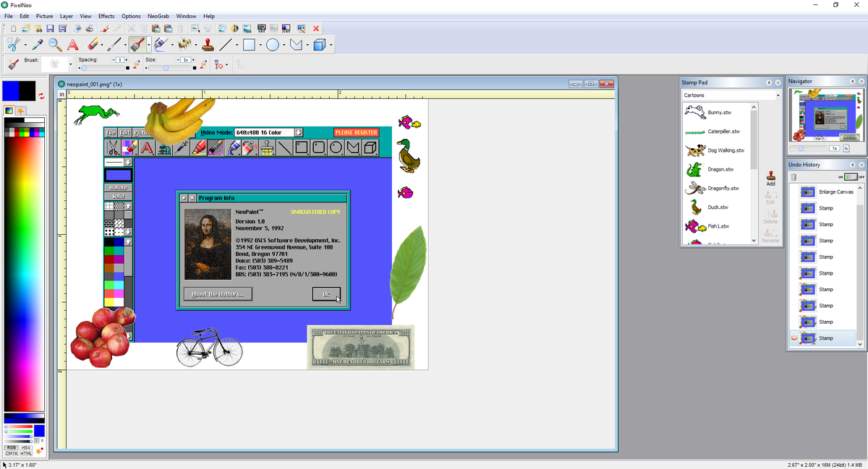Clear undo history with the trash icon
868x469 pixels.
[793, 177]
